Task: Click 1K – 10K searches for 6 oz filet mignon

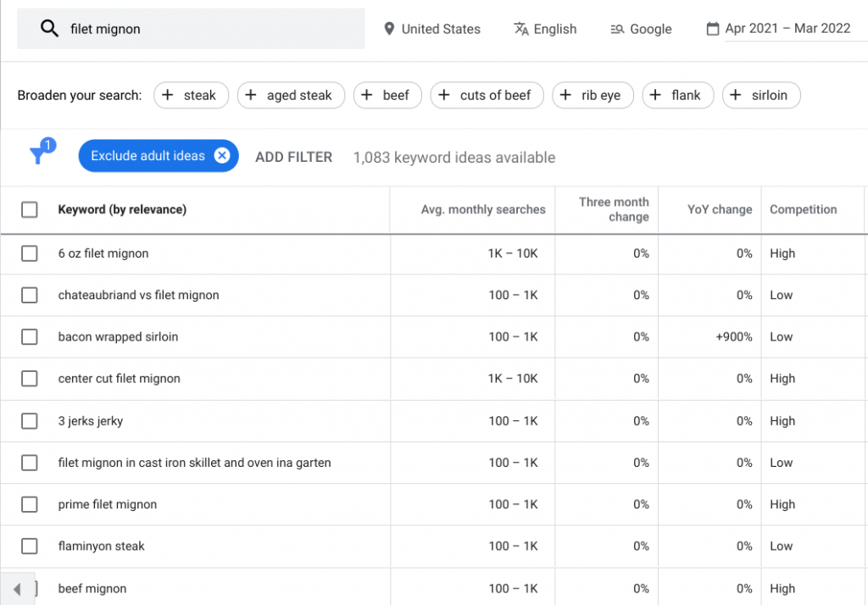Action: point(513,253)
